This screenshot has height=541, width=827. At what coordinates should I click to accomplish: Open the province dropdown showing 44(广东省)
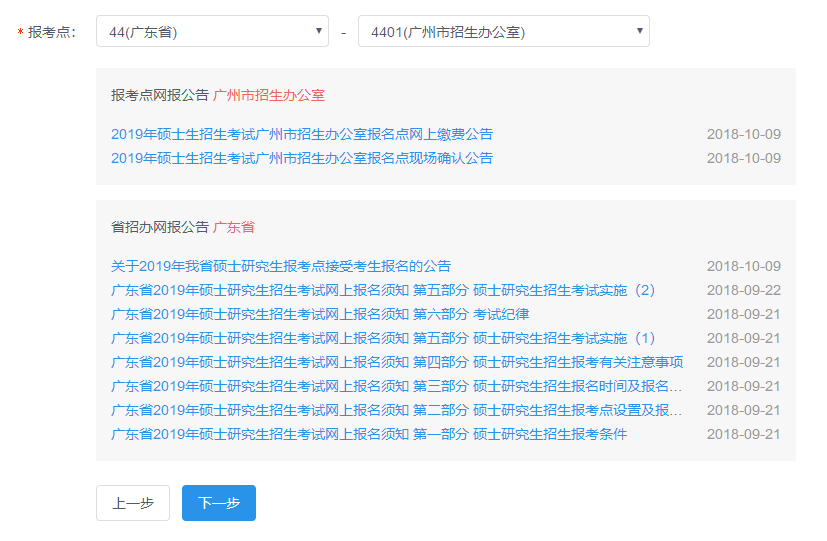(x=212, y=32)
